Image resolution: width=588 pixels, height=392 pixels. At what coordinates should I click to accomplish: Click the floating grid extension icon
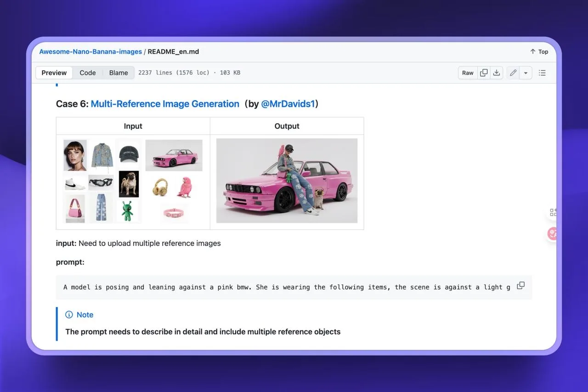tap(553, 212)
